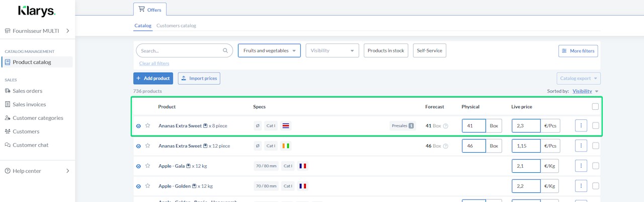
Task: Open three-dot menu for Apple - Golden
Action: pyautogui.click(x=581, y=186)
